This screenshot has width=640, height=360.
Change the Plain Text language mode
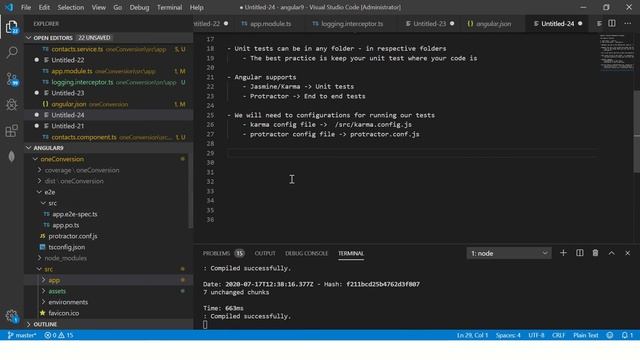pos(586,335)
